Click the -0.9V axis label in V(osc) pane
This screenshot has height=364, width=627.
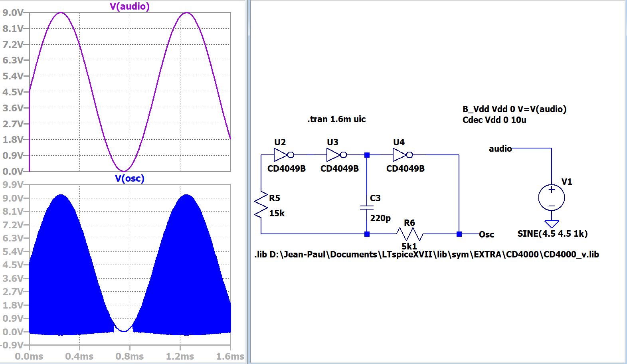pyautogui.click(x=12, y=345)
